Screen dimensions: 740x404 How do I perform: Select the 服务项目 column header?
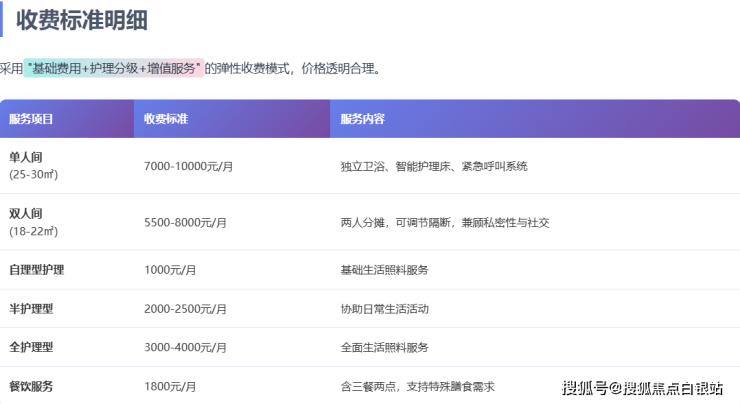tap(31, 119)
